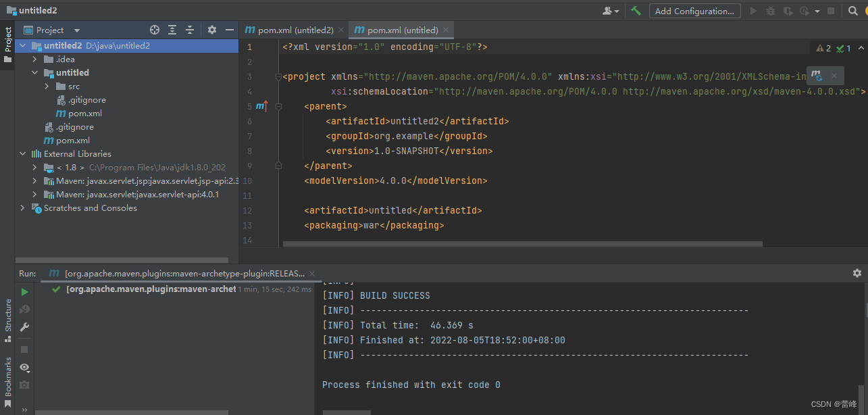Close the maven-archetype-plugin Run tab
Image resolution: width=868 pixels, height=415 pixels.
pyautogui.click(x=312, y=274)
